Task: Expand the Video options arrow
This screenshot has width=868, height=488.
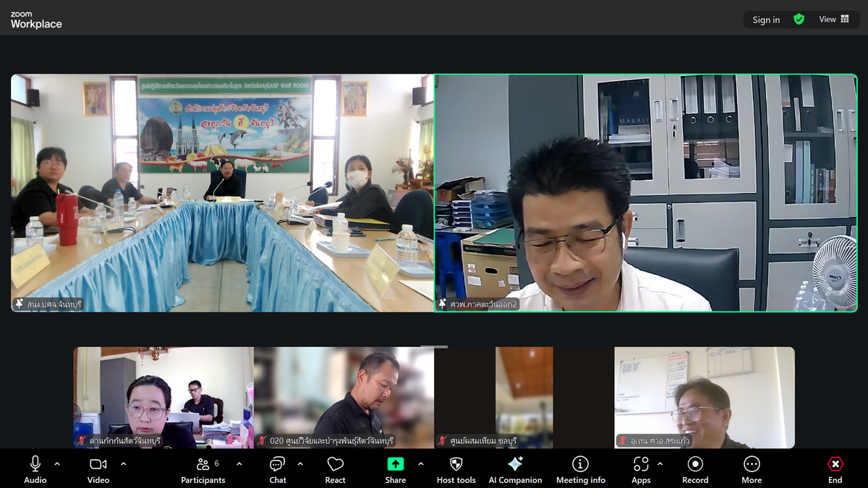Action: pyautogui.click(x=123, y=463)
